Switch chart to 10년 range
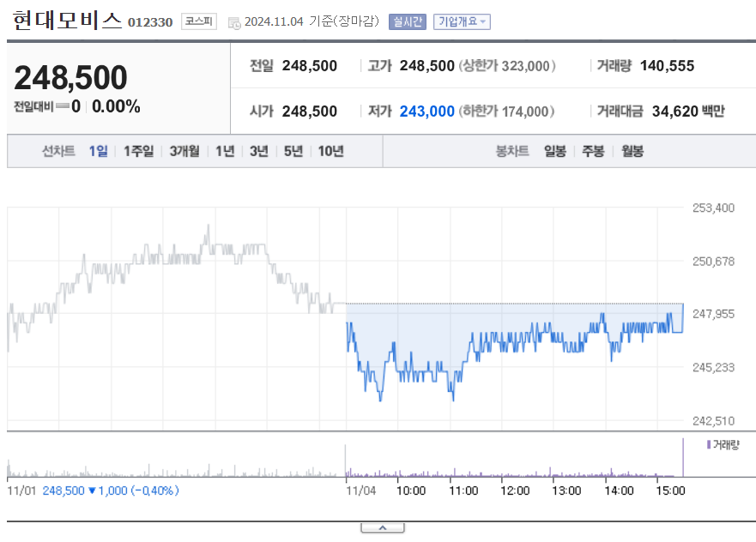 coord(330,151)
